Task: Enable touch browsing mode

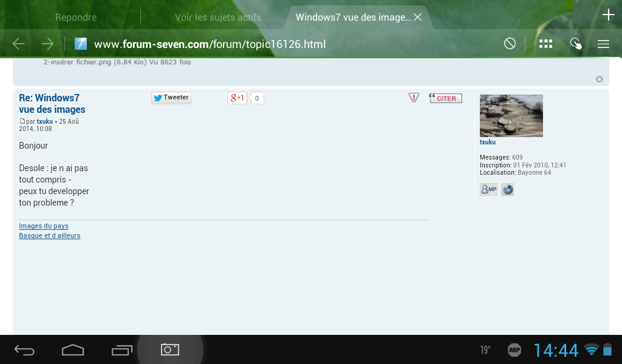Action: [575, 43]
